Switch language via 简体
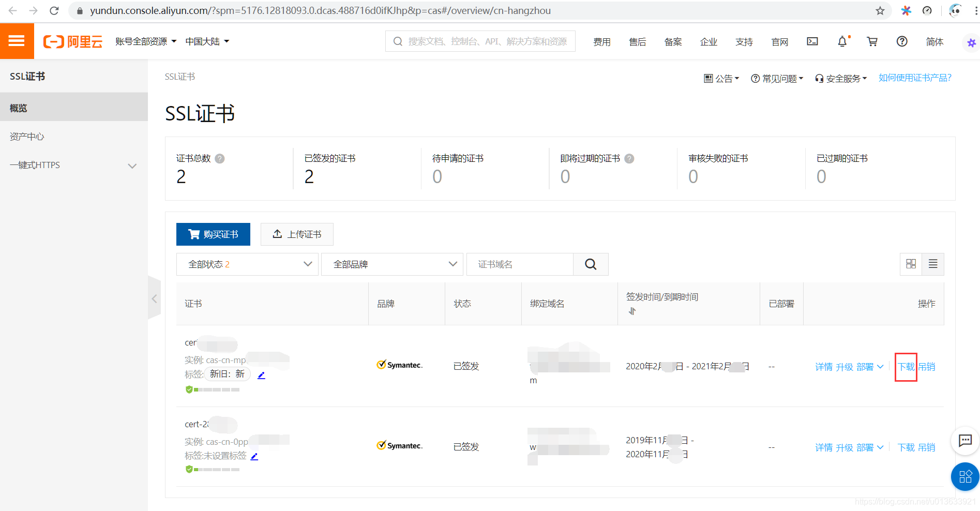980x511 pixels. point(934,42)
